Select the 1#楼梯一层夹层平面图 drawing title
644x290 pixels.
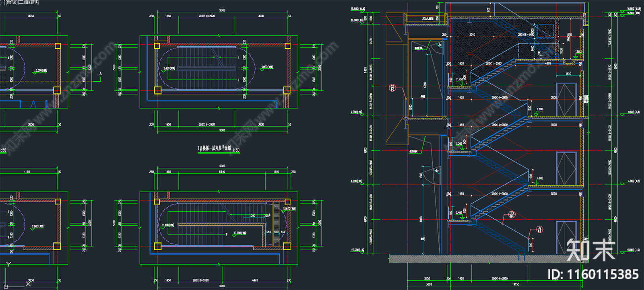pos(214,148)
